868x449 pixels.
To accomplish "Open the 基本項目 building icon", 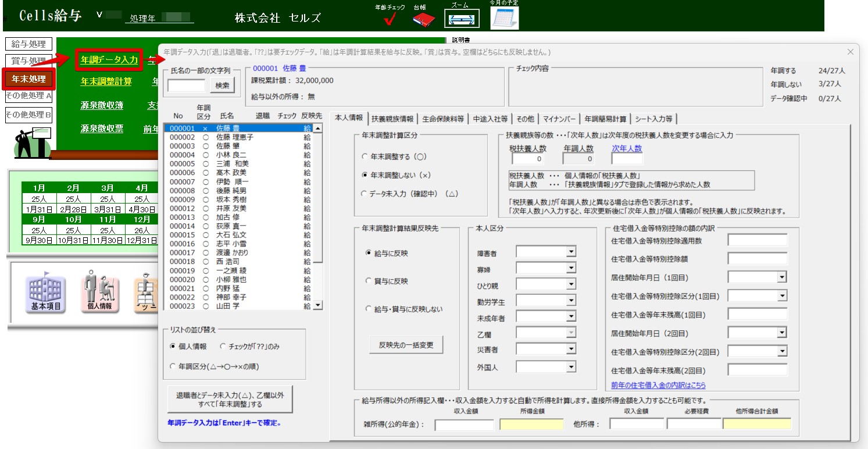I will tap(45, 292).
